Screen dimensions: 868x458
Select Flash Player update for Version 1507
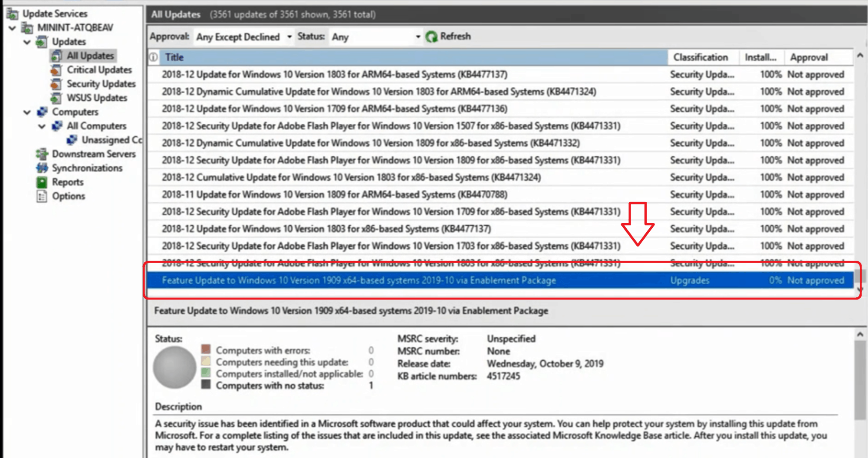(x=500, y=126)
